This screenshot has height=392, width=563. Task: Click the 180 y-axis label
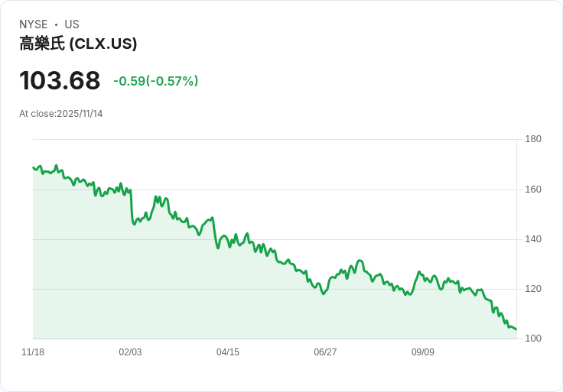click(532, 139)
